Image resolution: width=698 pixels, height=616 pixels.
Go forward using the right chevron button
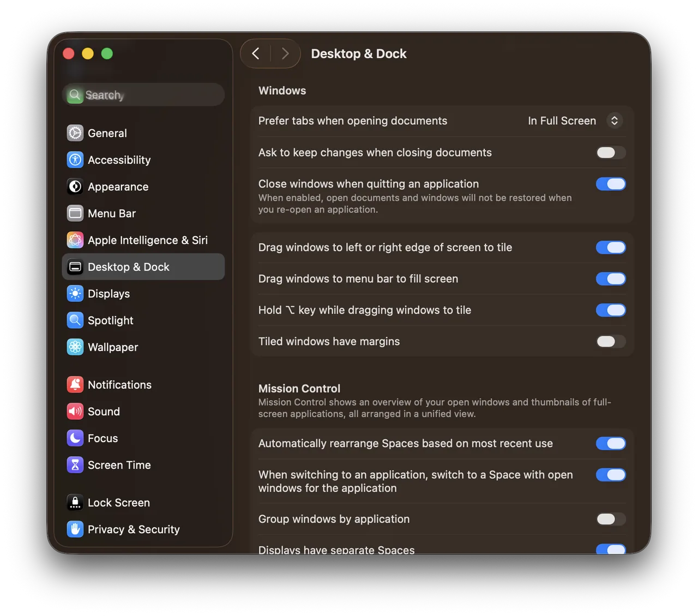285,53
